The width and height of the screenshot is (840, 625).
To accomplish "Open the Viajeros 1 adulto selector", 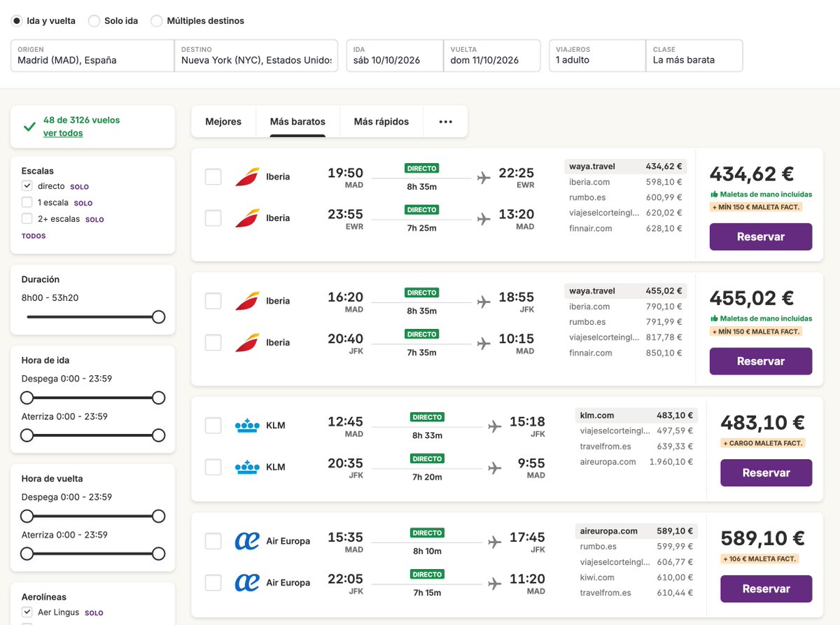I will pyautogui.click(x=597, y=55).
